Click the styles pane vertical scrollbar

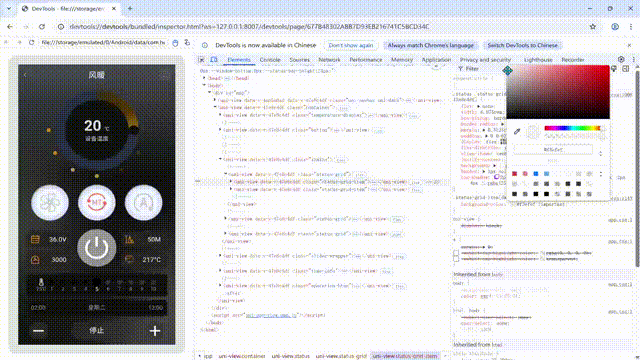pos(637,169)
